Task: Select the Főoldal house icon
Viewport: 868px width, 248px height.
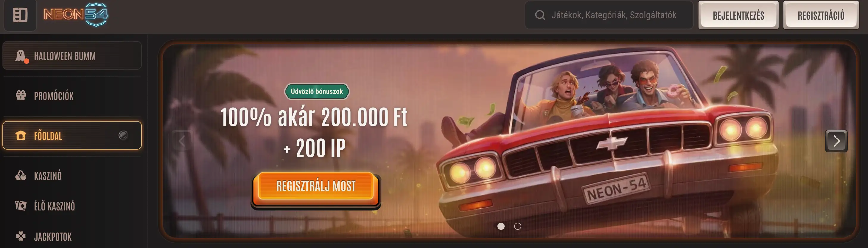Action: point(21,135)
